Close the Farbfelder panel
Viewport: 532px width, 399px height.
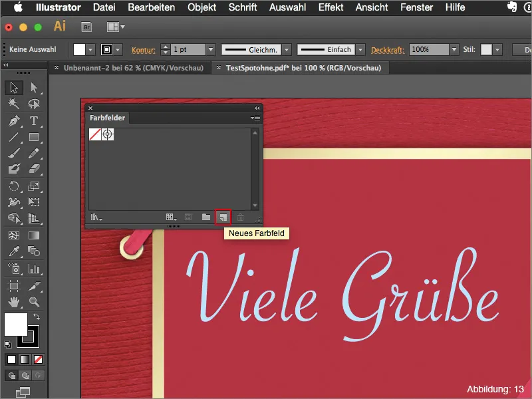point(90,108)
